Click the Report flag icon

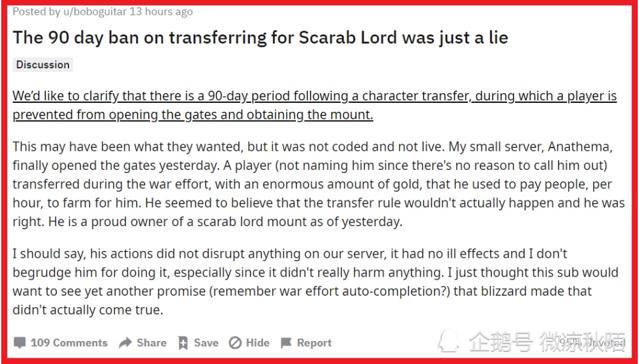click(x=286, y=343)
